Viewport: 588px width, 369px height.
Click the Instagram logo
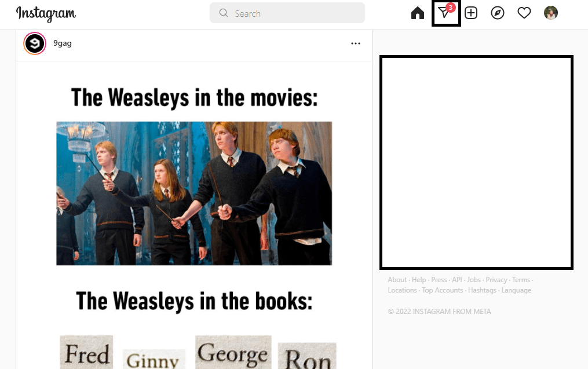[x=46, y=14]
